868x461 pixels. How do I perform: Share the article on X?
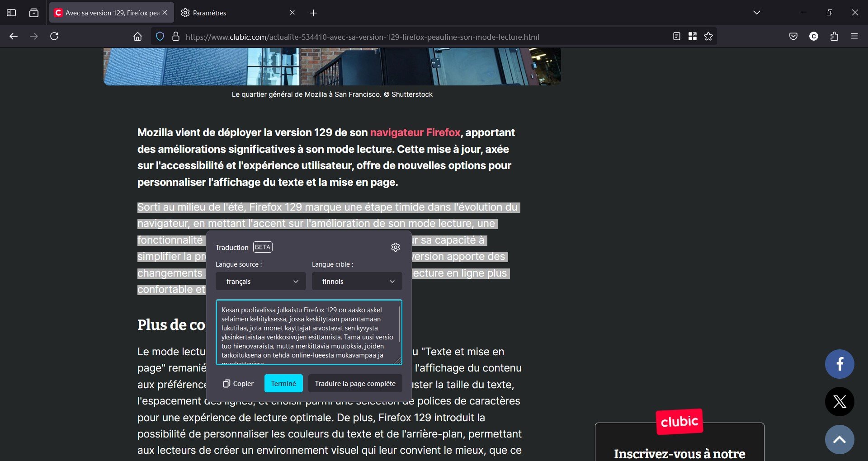tap(840, 401)
